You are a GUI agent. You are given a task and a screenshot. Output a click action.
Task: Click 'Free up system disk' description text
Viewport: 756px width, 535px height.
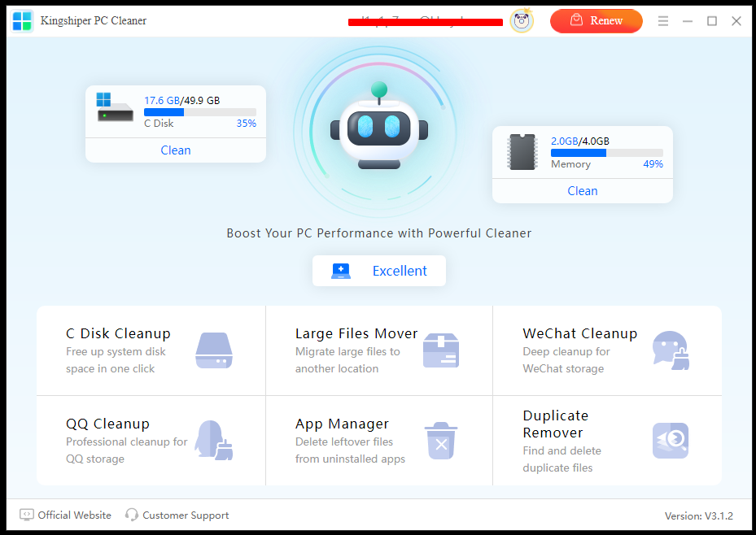click(x=116, y=351)
